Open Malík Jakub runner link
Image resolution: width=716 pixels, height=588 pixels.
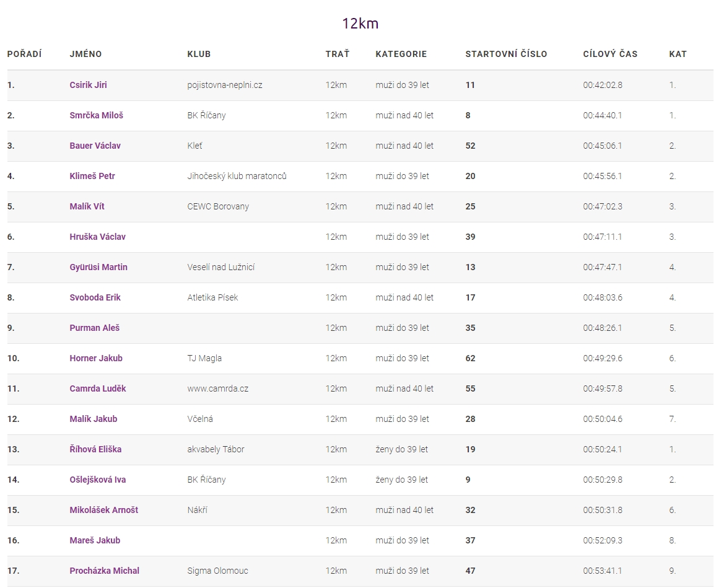pyautogui.click(x=93, y=419)
